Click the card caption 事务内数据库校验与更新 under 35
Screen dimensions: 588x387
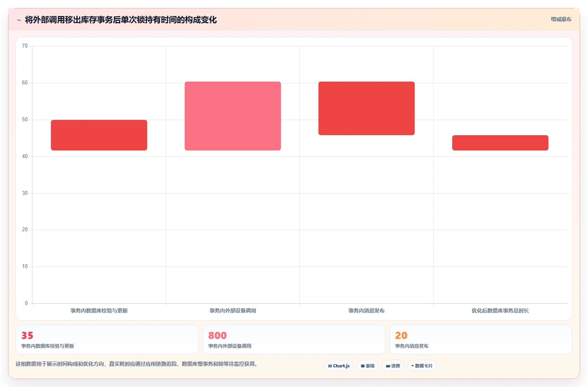pos(48,346)
